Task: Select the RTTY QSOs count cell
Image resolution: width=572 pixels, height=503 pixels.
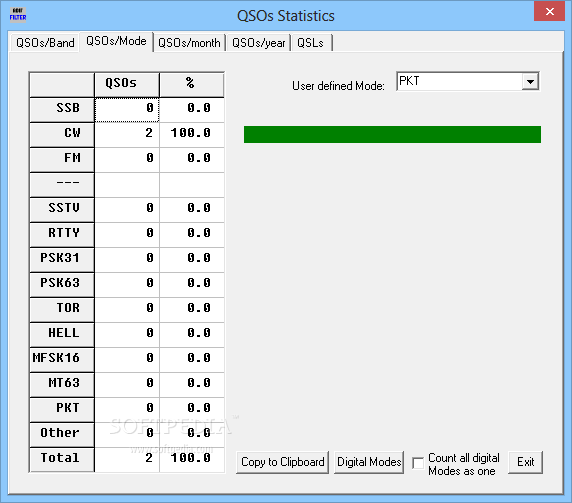Action: point(127,235)
